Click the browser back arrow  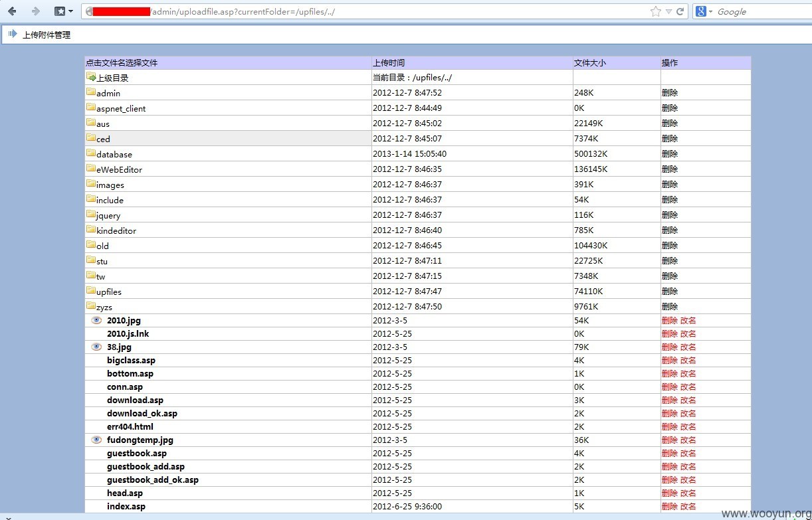pos(12,11)
